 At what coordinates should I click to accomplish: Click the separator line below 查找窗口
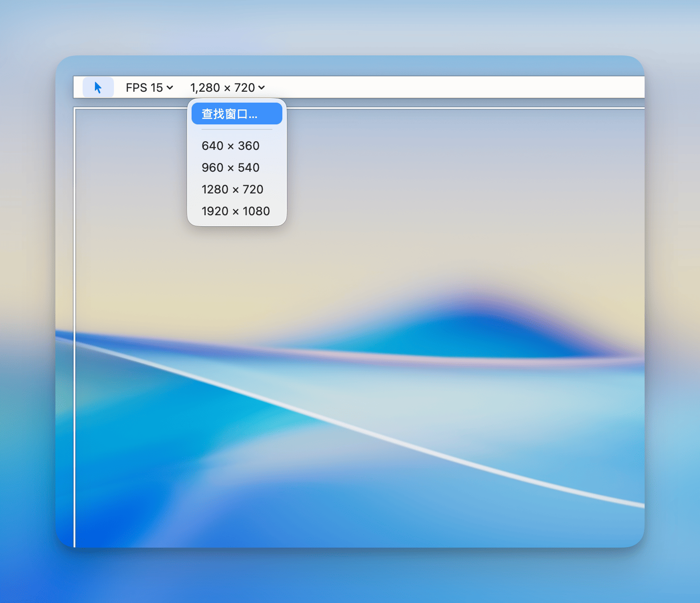click(237, 130)
